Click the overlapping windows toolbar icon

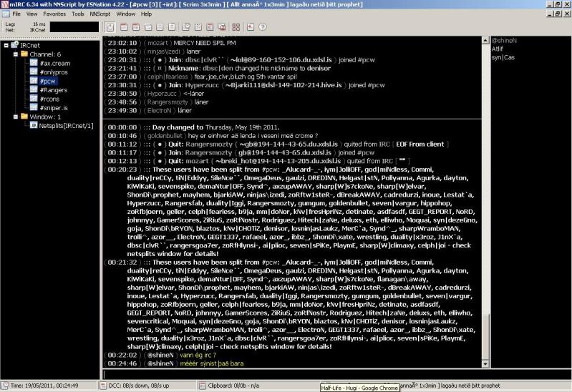[x=222, y=27]
